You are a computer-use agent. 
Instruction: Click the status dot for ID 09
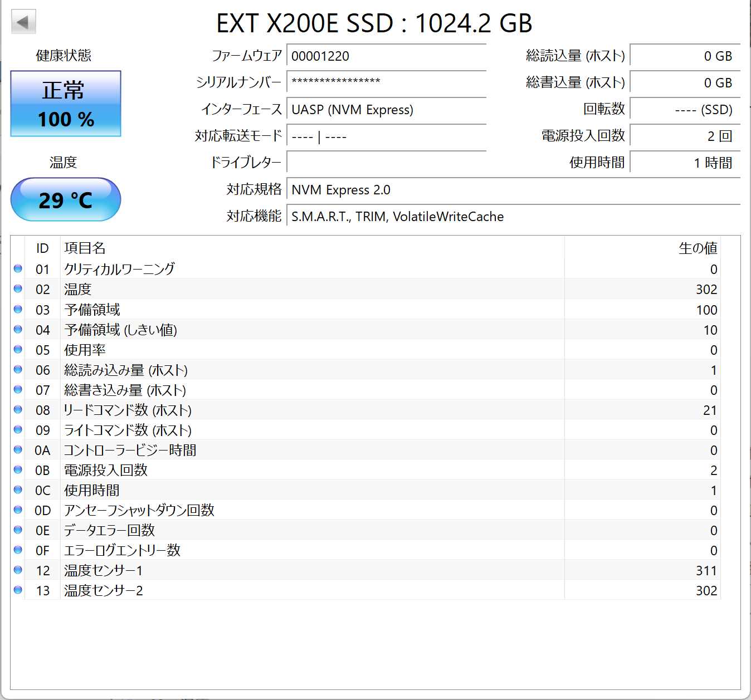click(18, 429)
